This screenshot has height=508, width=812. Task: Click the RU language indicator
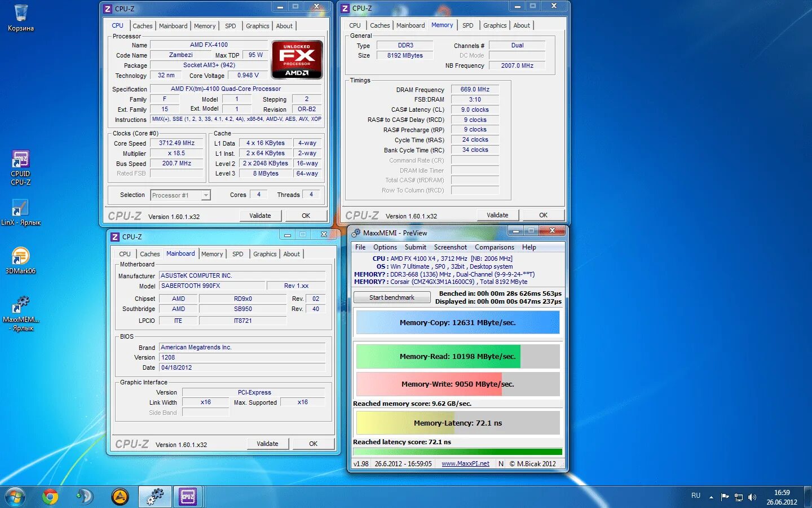click(x=696, y=496)
